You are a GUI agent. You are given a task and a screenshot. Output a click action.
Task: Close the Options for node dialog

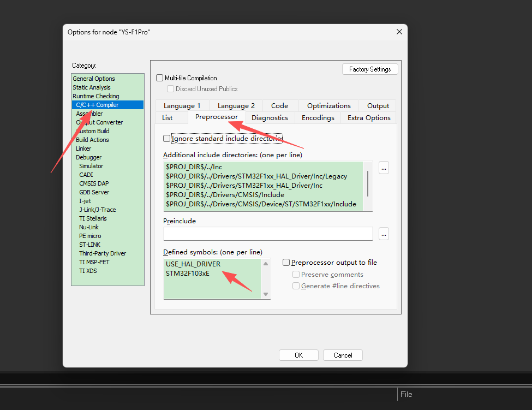(x=399, y=32)
